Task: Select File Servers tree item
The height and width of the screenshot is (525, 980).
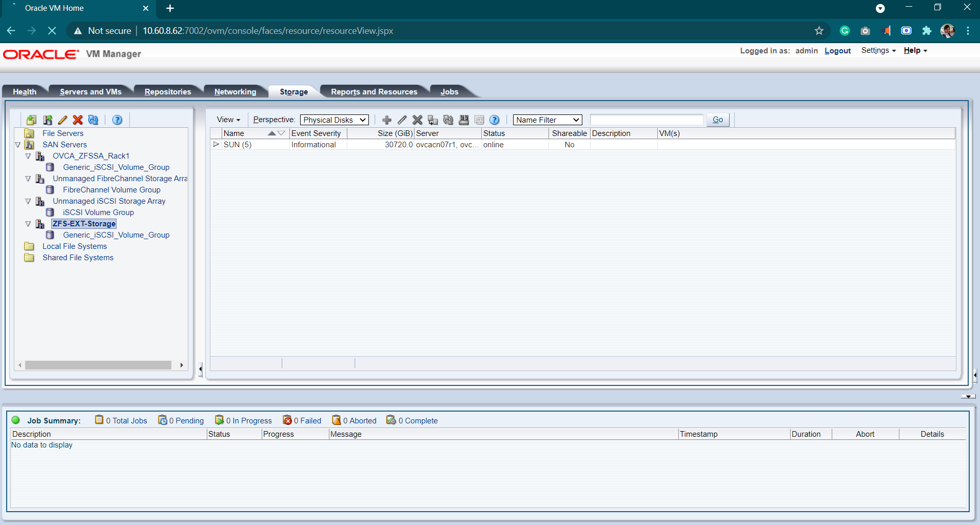Action: coord(63,133)
